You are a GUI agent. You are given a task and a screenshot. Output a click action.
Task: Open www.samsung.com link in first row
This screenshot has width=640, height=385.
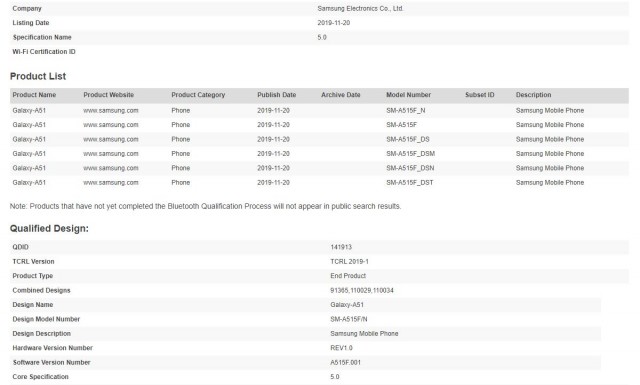(x=111, y=111)
